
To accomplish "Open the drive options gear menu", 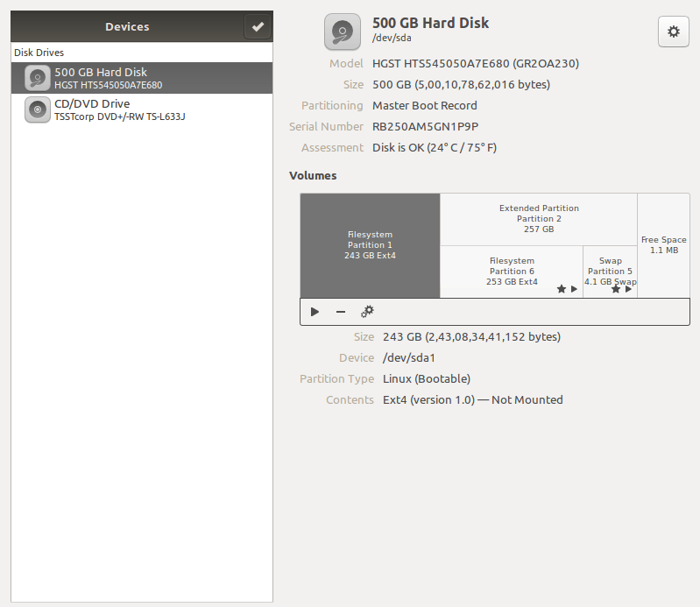I will (673, 32).
